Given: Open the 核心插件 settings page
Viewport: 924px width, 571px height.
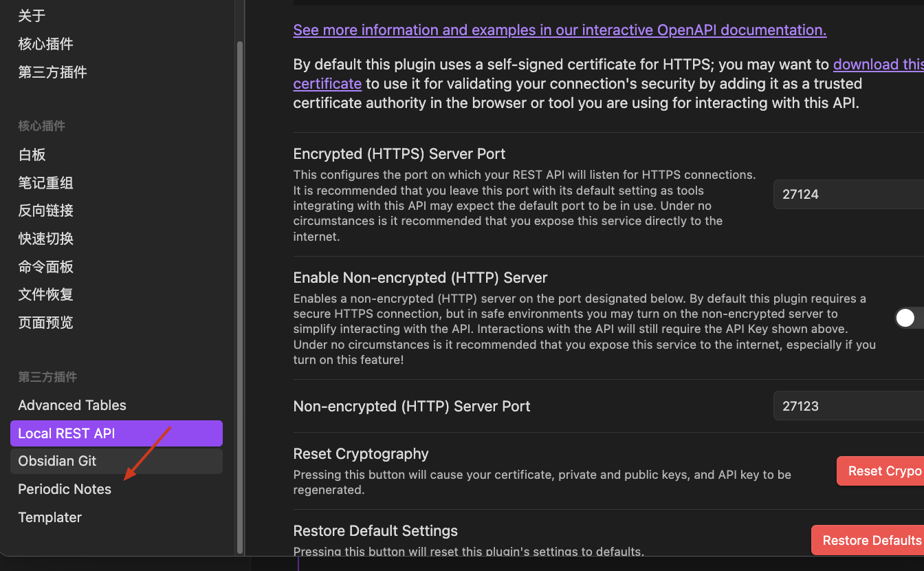Looking at the screenshot, I should click(45, 44).
